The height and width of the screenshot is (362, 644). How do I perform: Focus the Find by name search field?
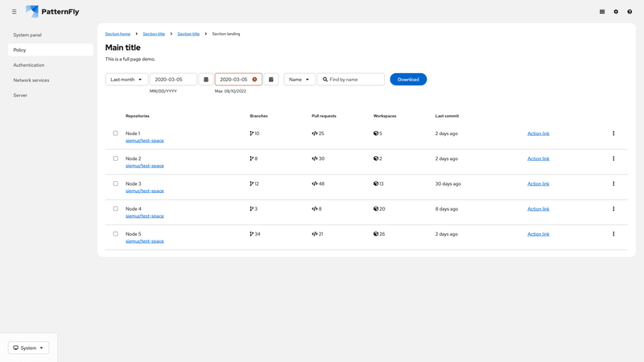pos(351,79)
